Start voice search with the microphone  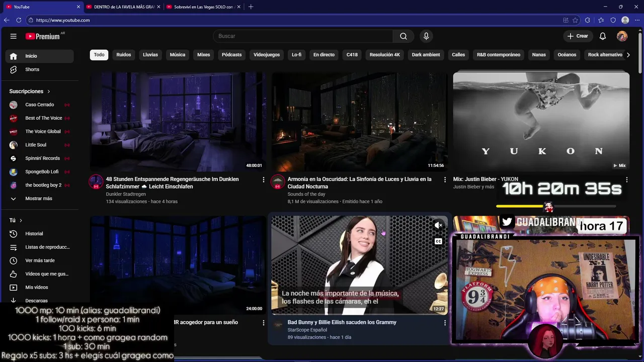click(426, 36)
